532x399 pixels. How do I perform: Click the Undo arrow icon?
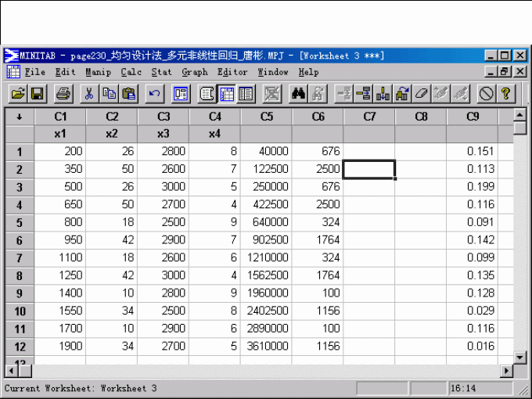point(155,94)
